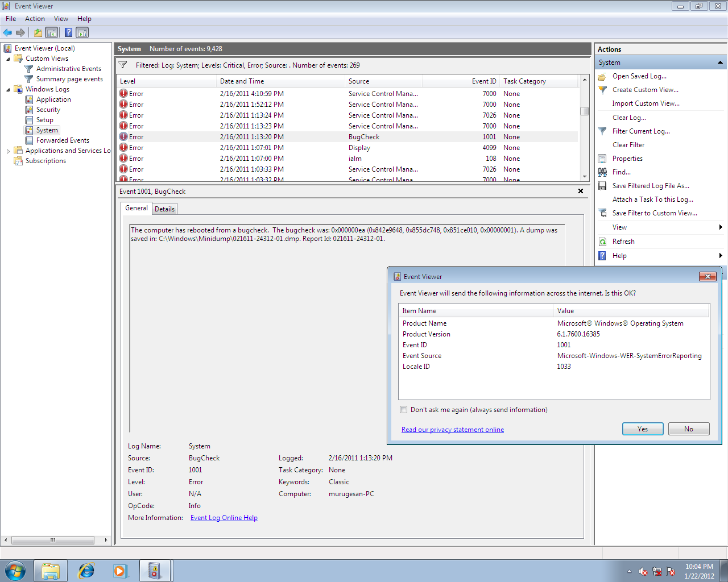Click the console tree horizontal scrollbar thumb
The image size is (728, 582).
(x=53, y=540)
